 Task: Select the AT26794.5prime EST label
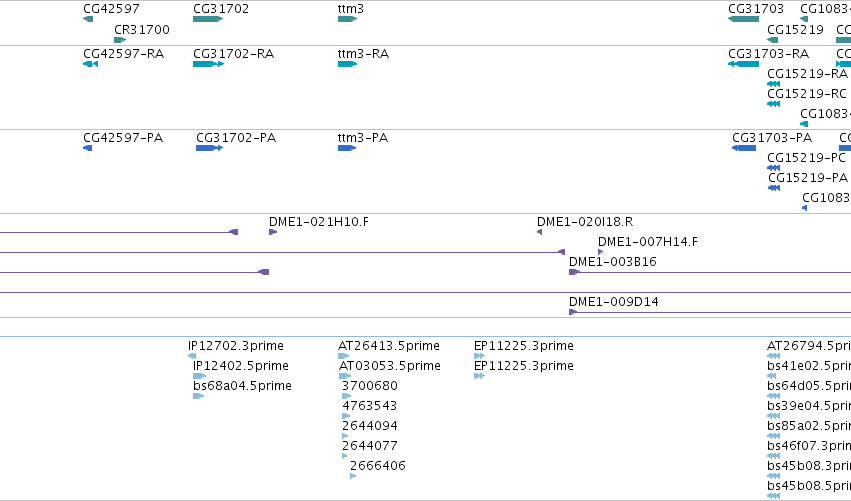[x=809, y=346]
